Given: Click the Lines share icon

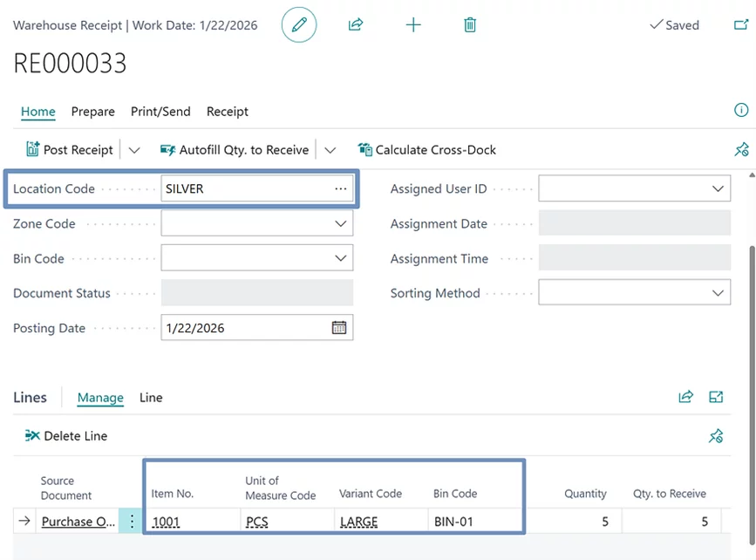Looking at the screenshot, I should coord(685,397).
